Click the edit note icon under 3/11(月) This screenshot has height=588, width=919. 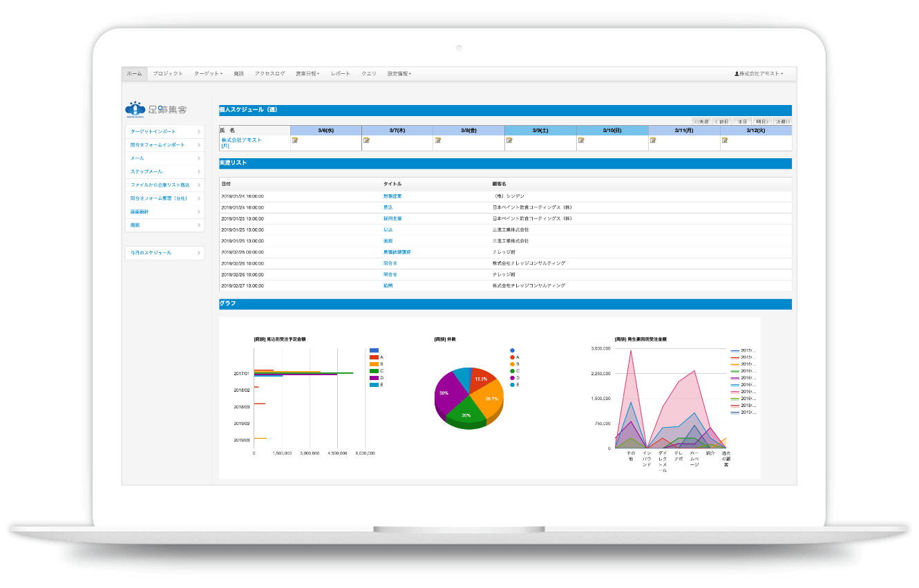(653, 140)
